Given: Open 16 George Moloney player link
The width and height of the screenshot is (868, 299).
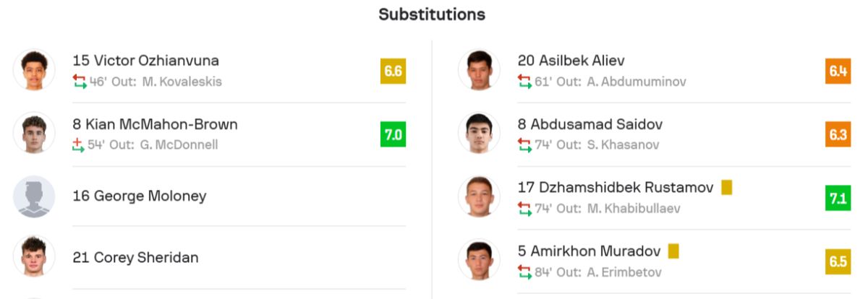Looking at the screenshot, I should coord(140,196).
